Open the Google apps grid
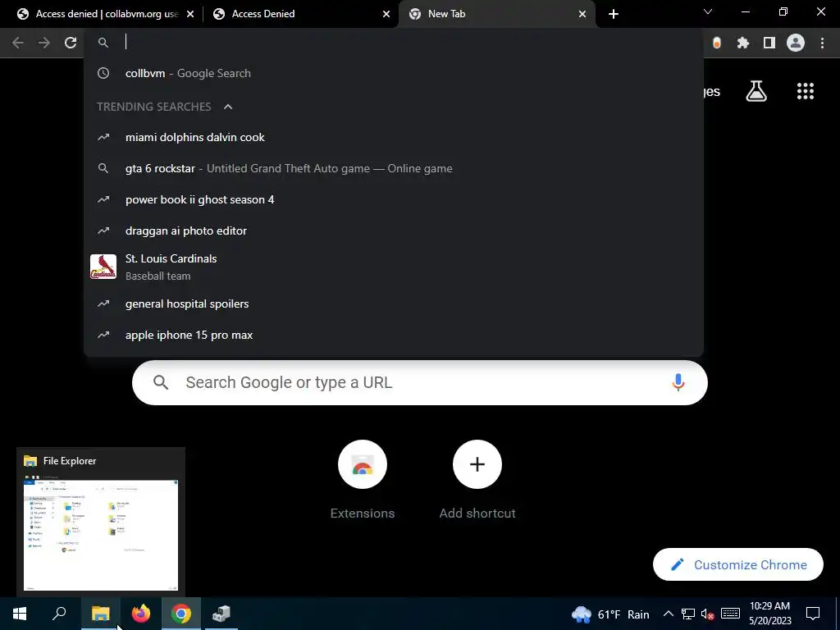 tap(806, 91)
